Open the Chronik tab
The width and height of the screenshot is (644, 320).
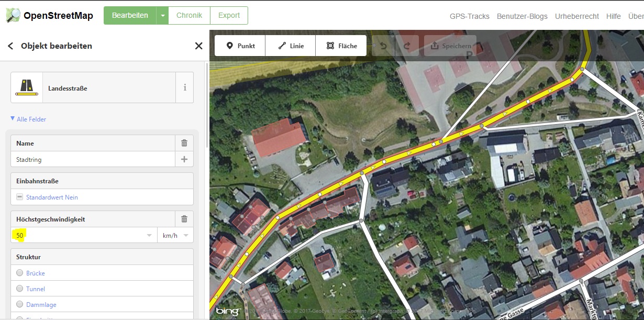(189, 16)
